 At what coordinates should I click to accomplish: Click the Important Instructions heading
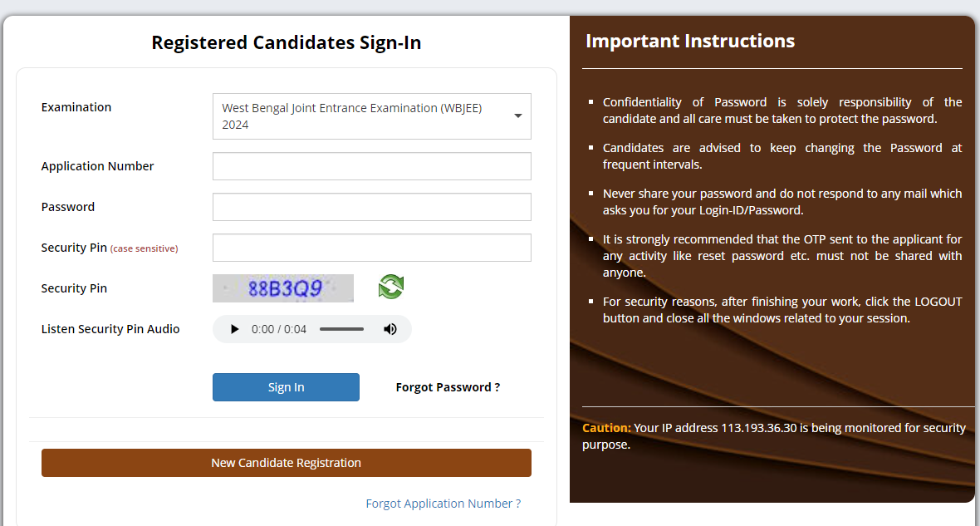point(690,41)
